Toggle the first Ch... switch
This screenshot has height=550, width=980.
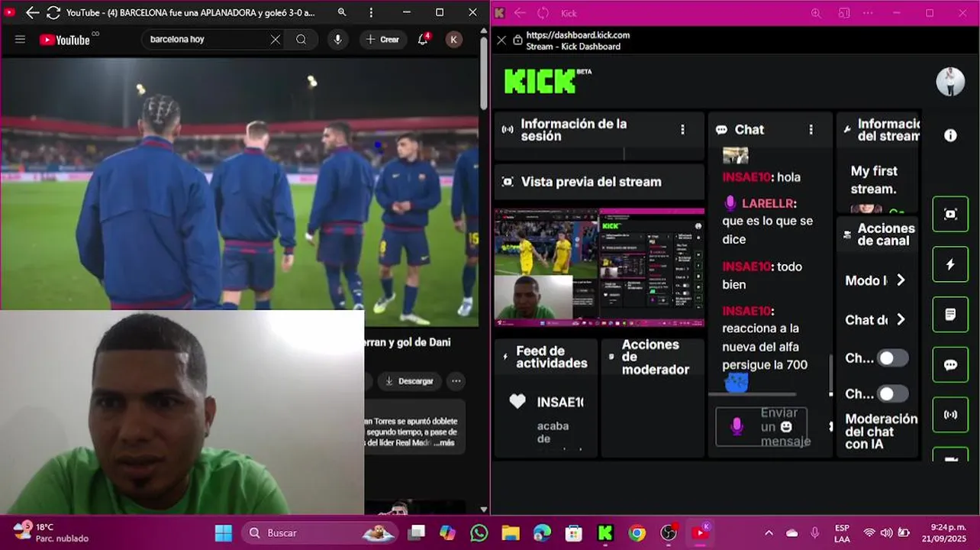[893, 358]
